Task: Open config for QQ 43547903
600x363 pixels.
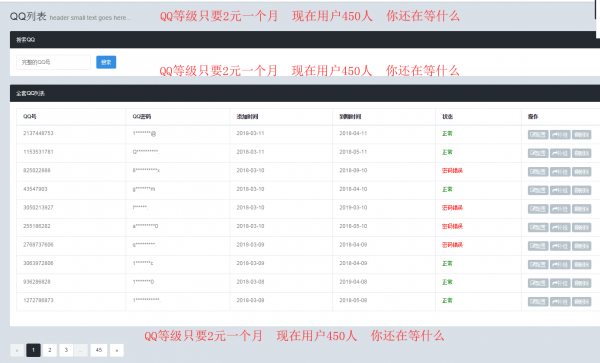Action: (538, 190)
